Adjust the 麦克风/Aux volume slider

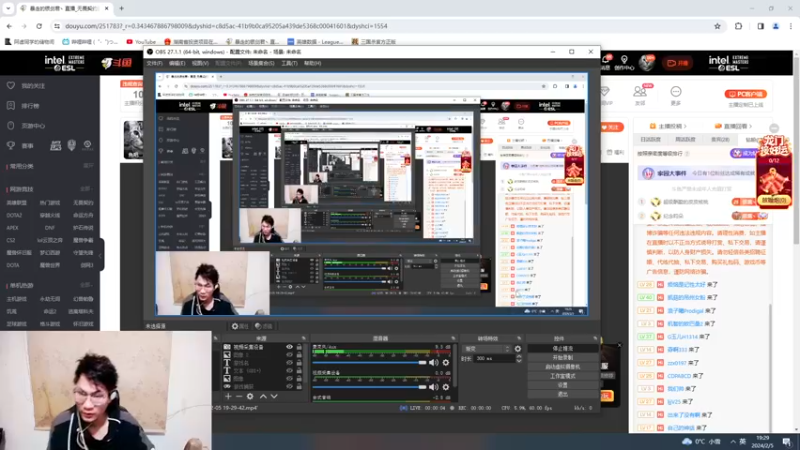[x=369, y=362]
